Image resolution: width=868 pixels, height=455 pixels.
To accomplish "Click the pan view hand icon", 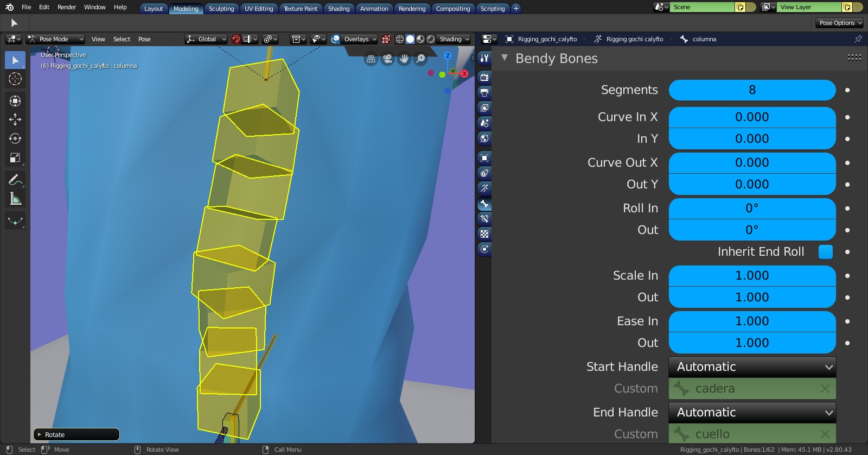I will 404,59.
